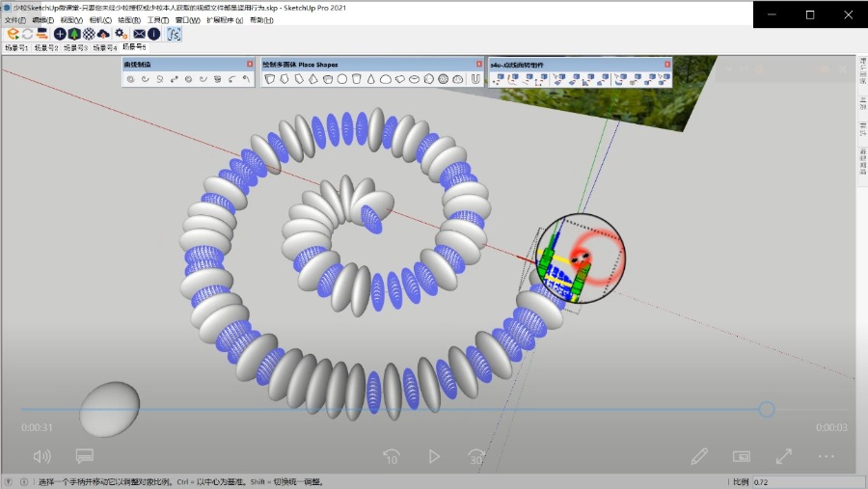Close the 曲线制造 toolbar panel

pyautogui.click(x=250, y=65)
